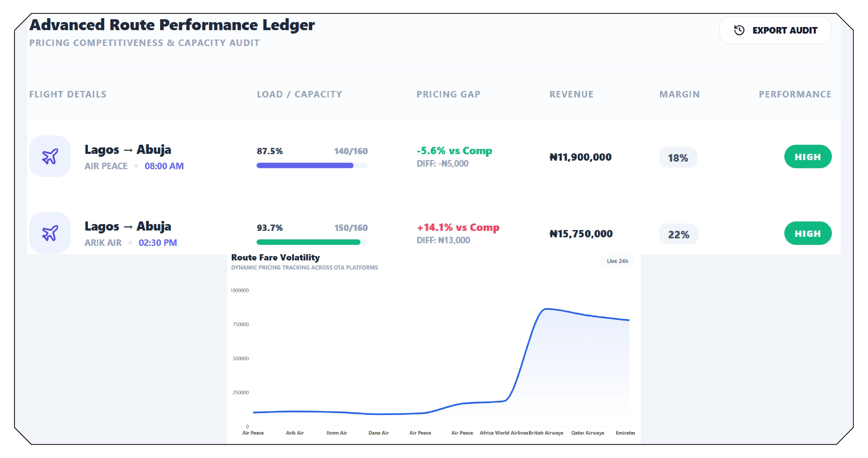Click the British Airways label on the chart axis

pyautogui.click(x=545, y=433)
